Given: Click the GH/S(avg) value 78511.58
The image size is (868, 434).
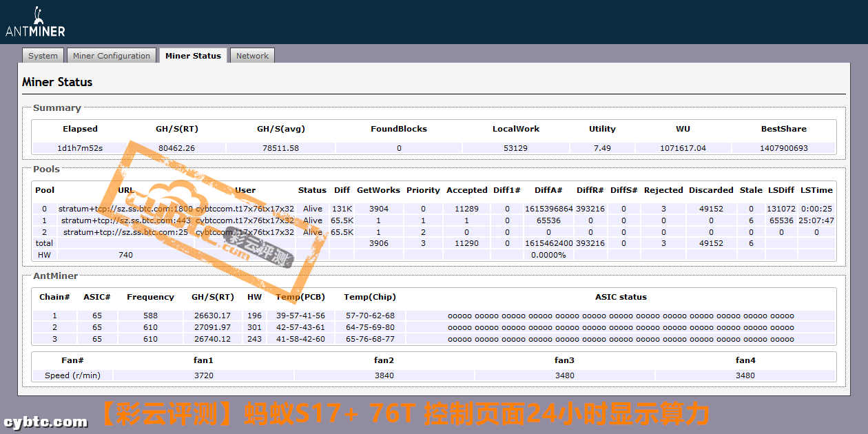Looking at the screenshot, I should coord(280,148).
